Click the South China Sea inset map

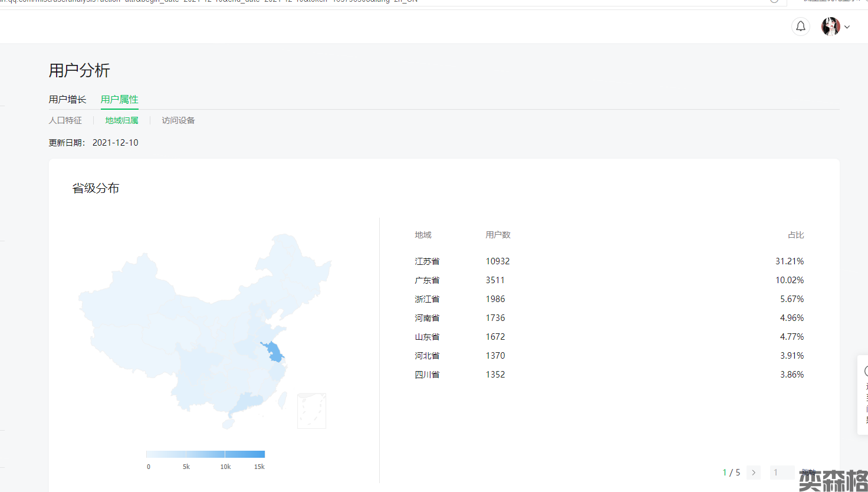(x=311, y=411)
